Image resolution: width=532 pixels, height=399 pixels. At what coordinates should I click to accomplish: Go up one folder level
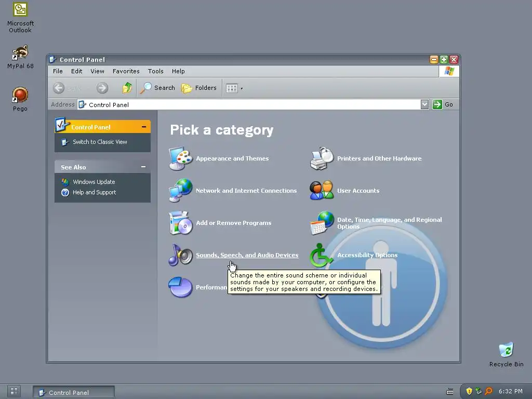pos(127,88)
